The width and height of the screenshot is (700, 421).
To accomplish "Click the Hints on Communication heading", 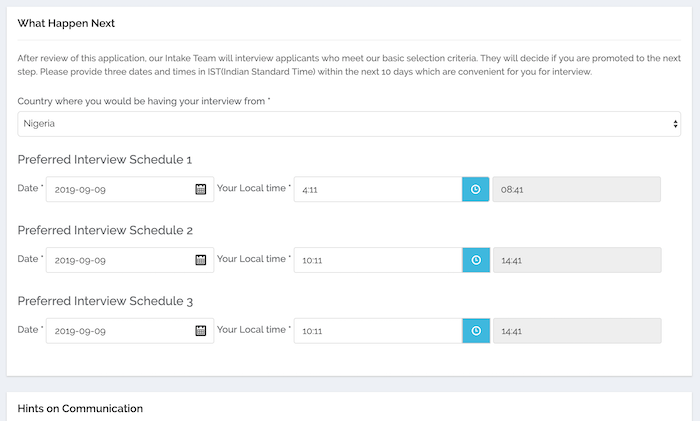I will pyautogui.click(x=80, y=408).
